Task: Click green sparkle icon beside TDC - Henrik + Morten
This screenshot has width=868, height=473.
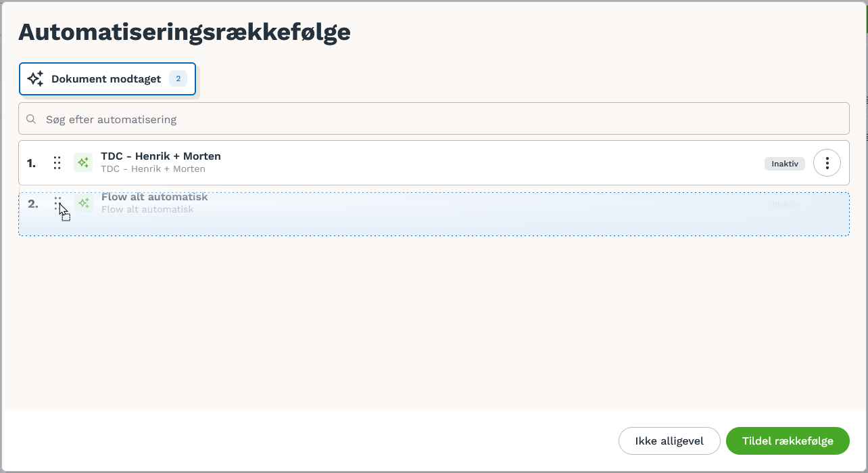Action: click(x=83, y=162)
